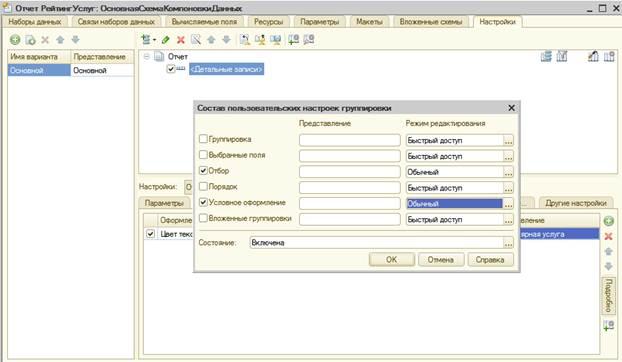Toggle checkbox next to Детальные записи

point(171,69)
